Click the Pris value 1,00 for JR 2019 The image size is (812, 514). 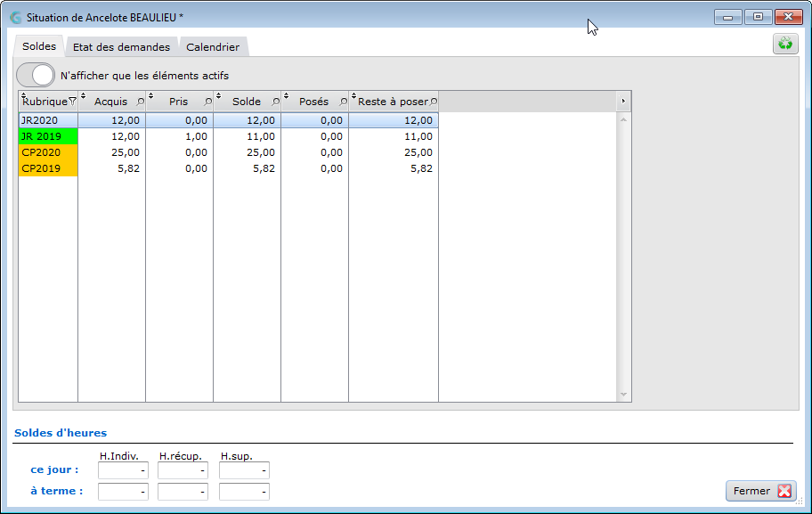coord(196,136)
